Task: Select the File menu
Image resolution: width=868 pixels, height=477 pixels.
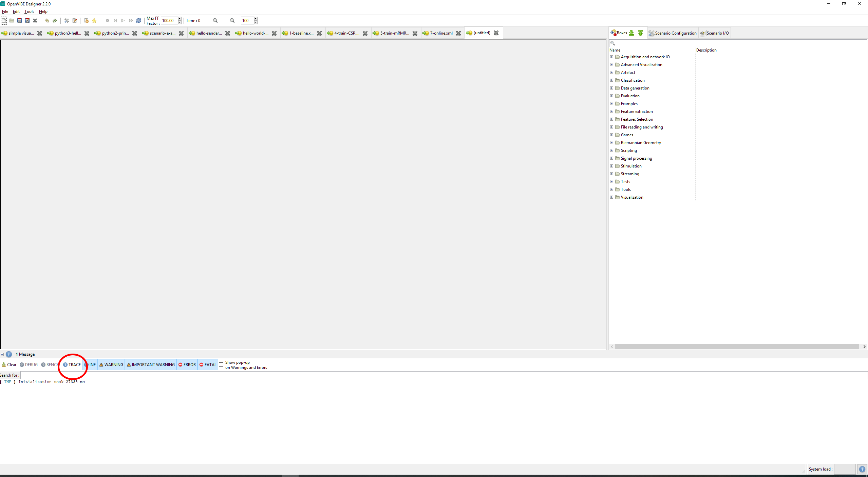Action: [x=5, y=11]
